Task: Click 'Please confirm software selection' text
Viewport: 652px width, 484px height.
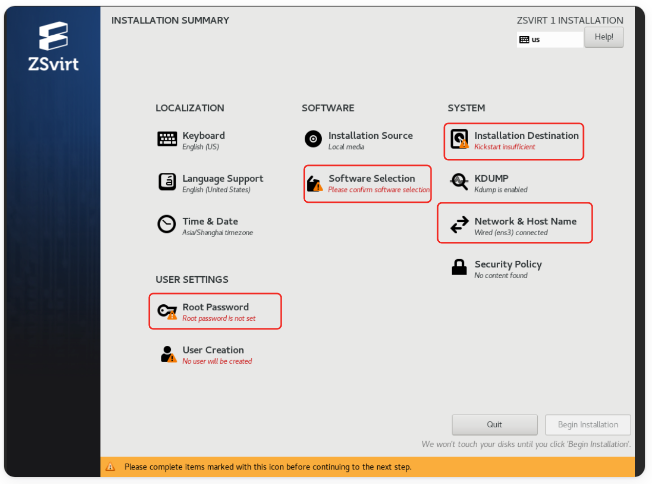Action: pyautogui.click(x=379, y=190)
